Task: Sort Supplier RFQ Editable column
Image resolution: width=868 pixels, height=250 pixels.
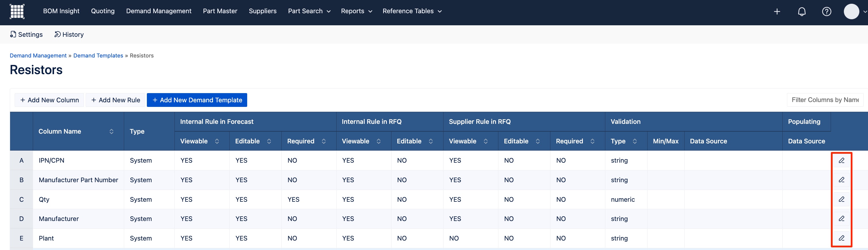Action: point(538,141)
